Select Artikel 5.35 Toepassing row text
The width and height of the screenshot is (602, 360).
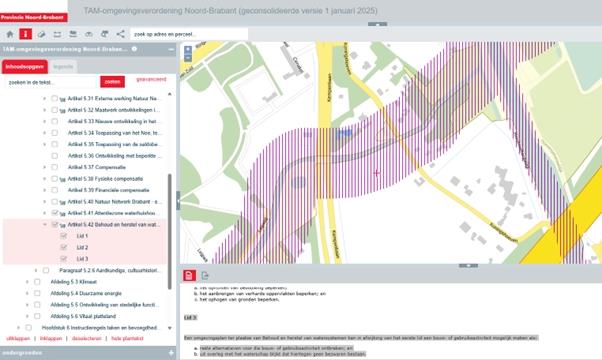pos(114,144)
